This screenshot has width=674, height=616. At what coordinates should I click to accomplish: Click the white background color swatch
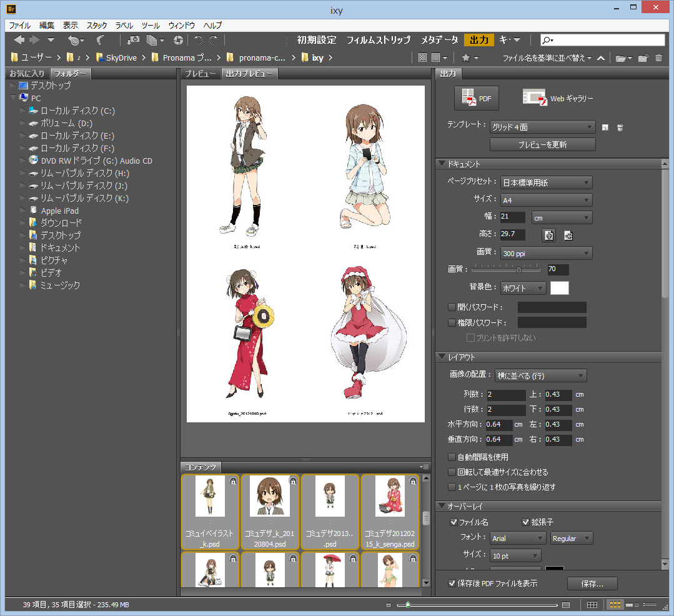pyautogui.click(x=559, y=288)
